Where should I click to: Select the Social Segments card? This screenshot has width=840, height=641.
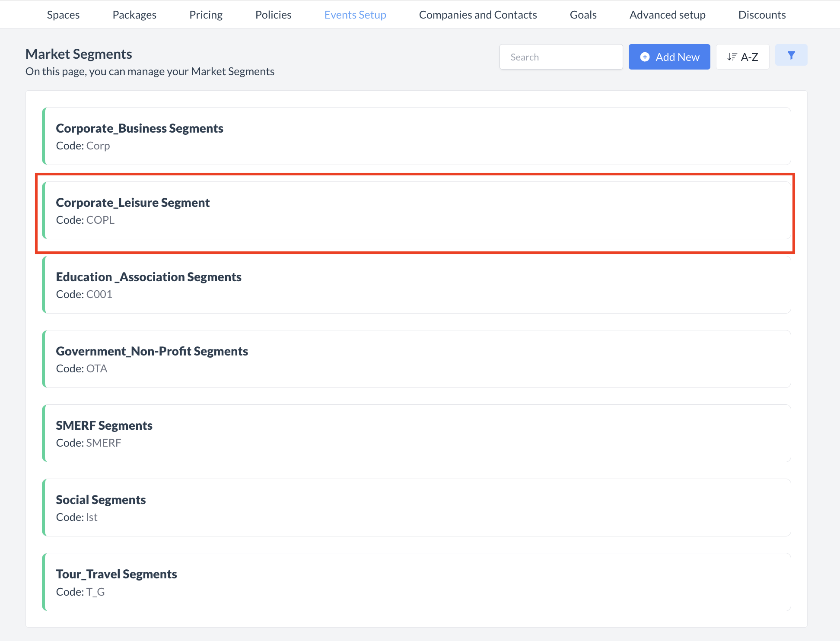pos(417,508)
